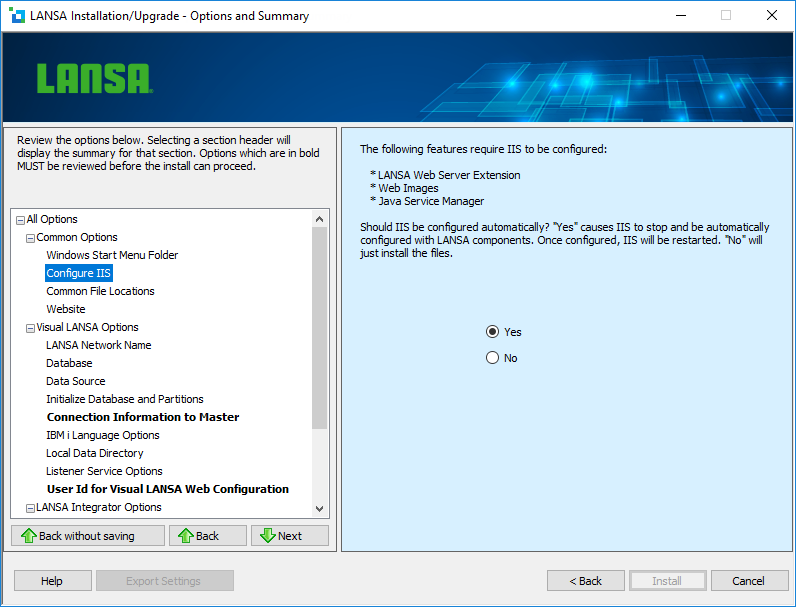Image resolution: width=796 pixels, height=607 pixels.
Task: Select Visual LANSA Options section header
Action: pyautogui.click(x=87, y=327)
